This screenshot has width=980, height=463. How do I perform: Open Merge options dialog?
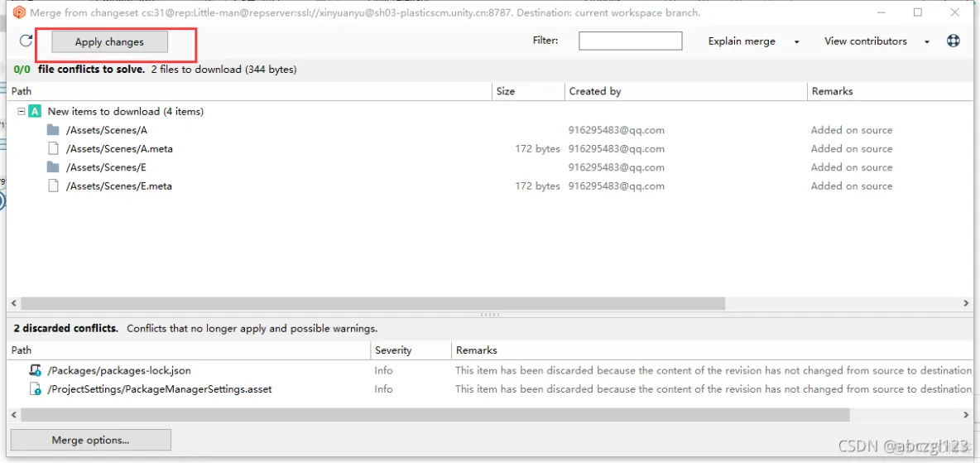(x=90, y=440)
